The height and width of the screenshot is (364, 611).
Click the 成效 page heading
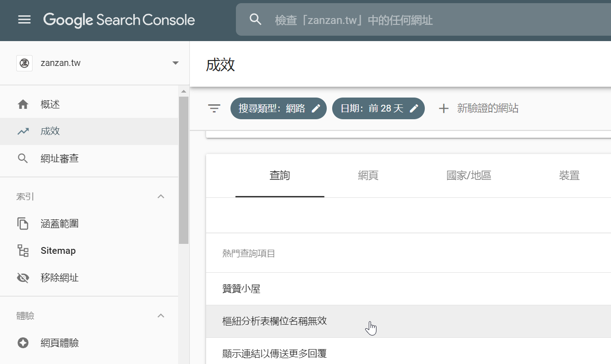point(220,65)
